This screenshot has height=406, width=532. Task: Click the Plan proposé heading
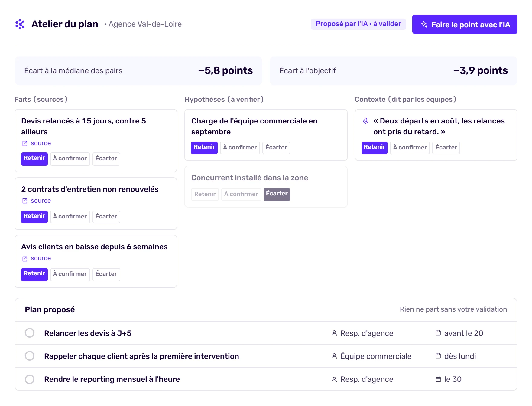click(50, 310)
